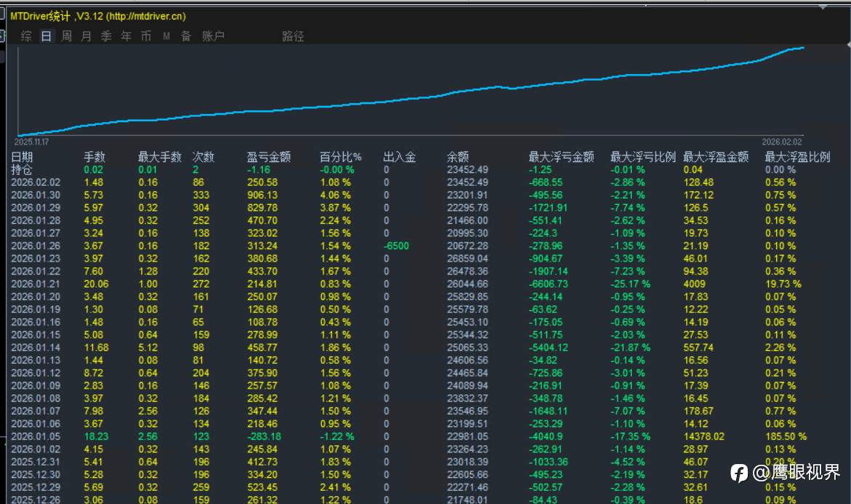Click the -6500 withdrawal entry

point(396,245)
